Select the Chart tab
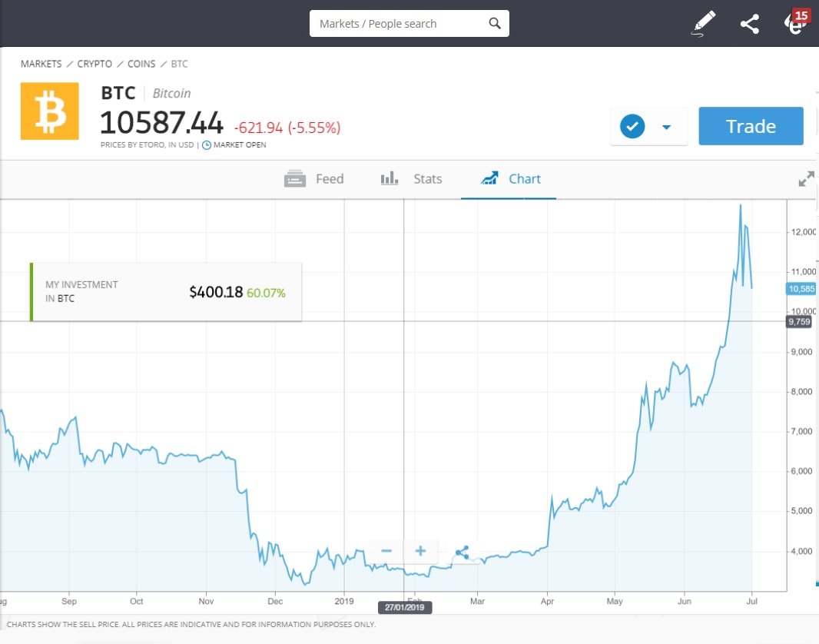 [x=510, y=179]
